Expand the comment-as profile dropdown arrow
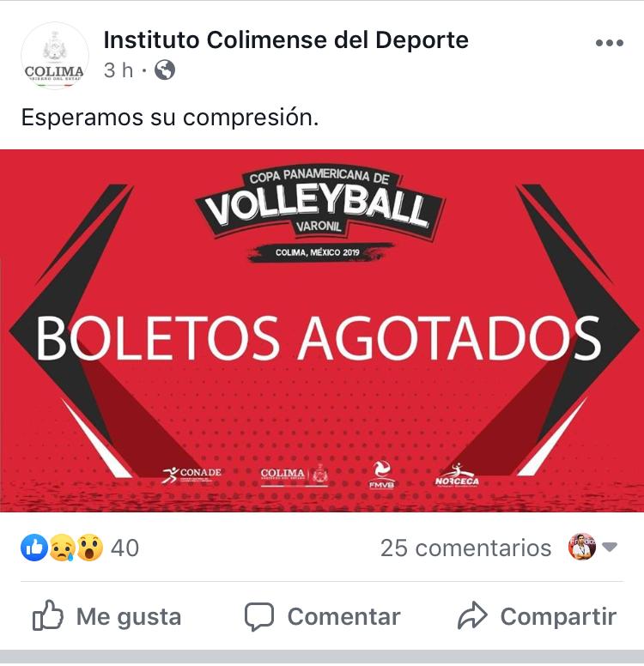Viewport: 644px width, 666px height. (x=610, y=547)
